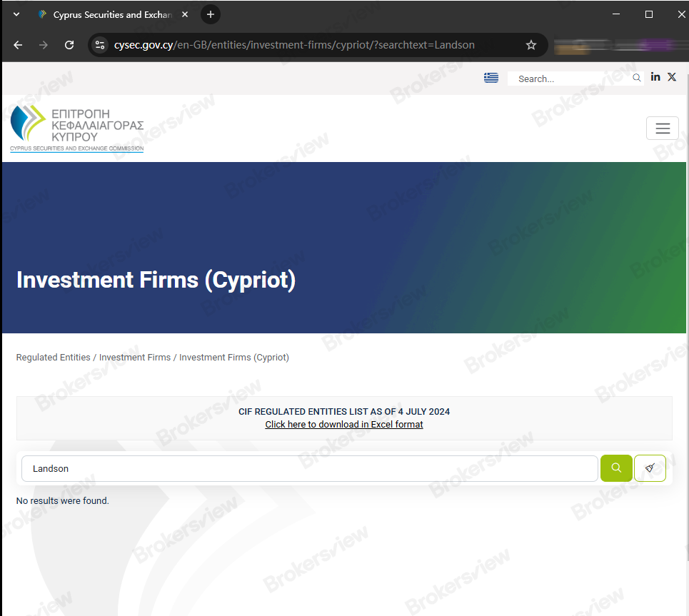Click the CySEC logo to go home
The width and height of the screenshot is (689, 616).
pos(77,128)
